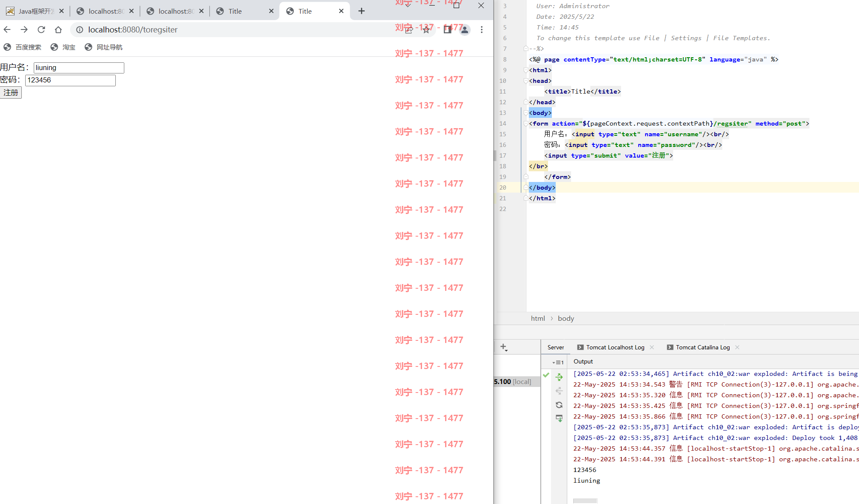Open a new browser tab
The height and width of the screenshot is (504, 859).
pyautogui.click(x=361, y=11)
